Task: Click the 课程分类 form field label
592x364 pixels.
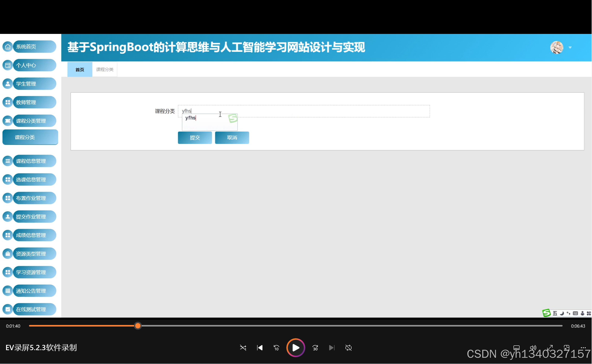Action: coord(165,111)
